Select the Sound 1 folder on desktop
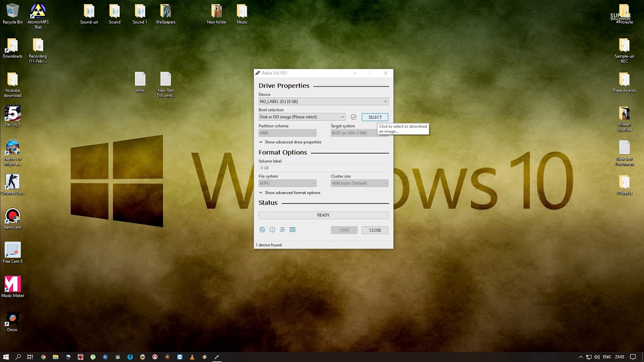644x362 pixels. [140, 14]
